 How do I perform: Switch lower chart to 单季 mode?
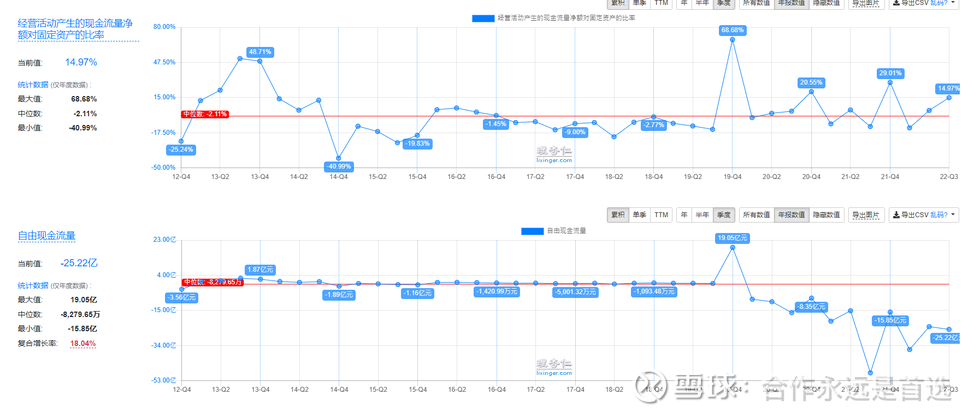[x=640, y=215]
